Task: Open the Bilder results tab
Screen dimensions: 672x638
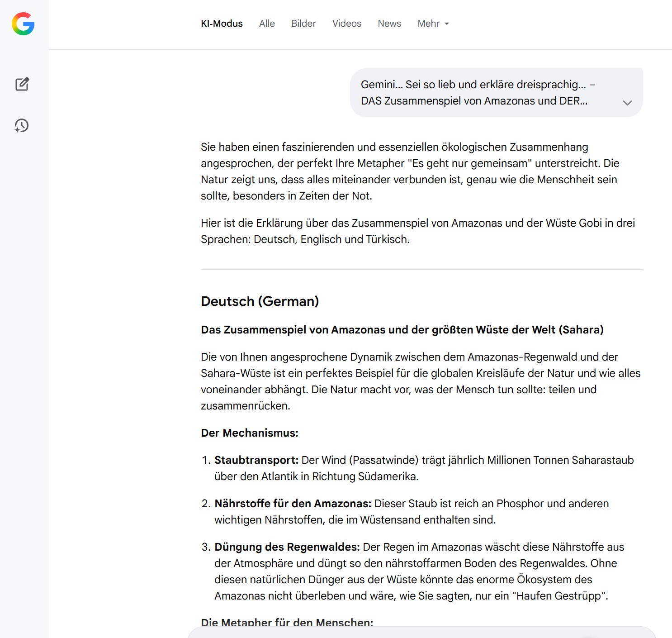Action: point(303,24)
